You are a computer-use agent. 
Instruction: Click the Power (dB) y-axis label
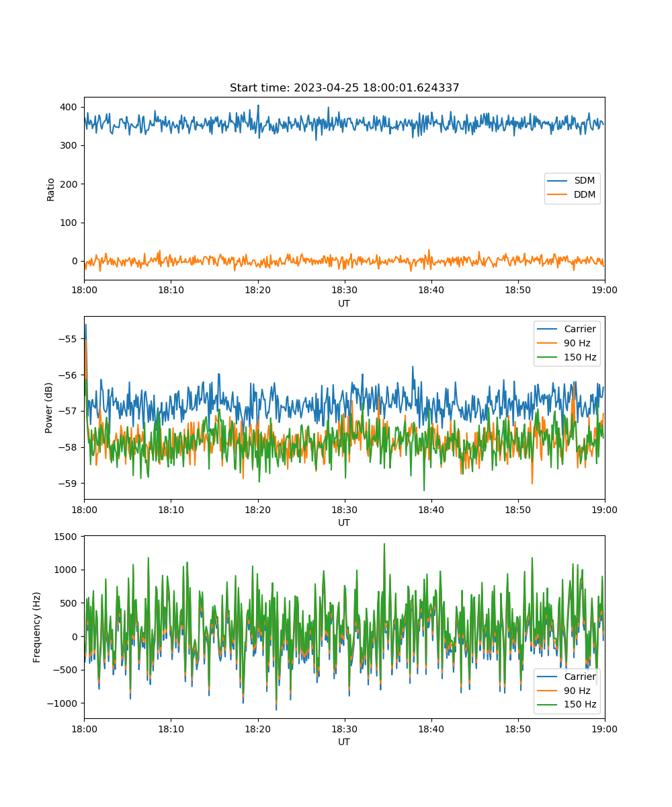coord(48,408)
